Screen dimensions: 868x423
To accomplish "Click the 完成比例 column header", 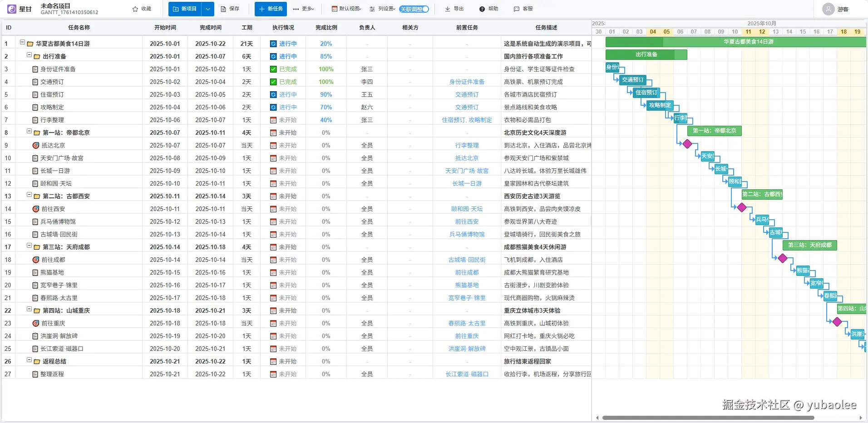I will [x=326, y=28].
